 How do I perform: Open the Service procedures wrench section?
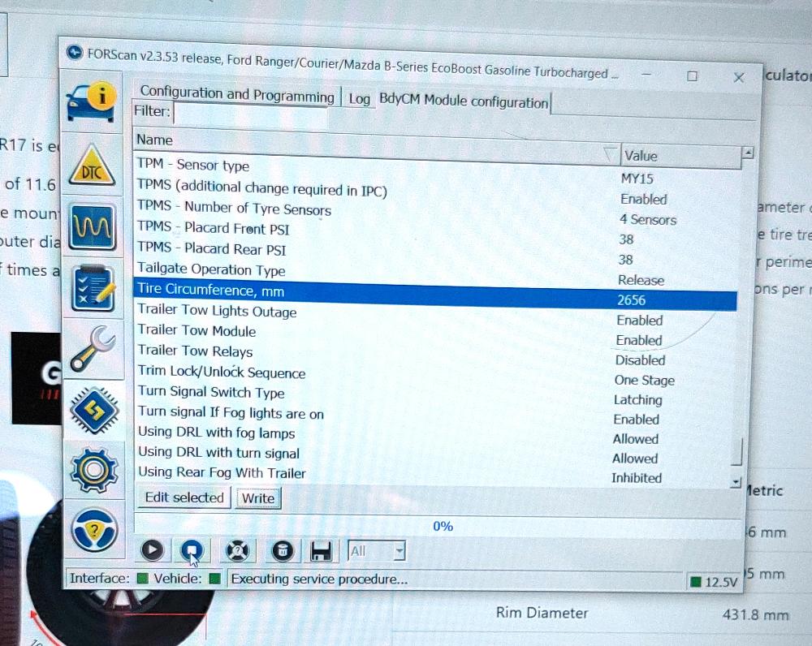point(93,350)
